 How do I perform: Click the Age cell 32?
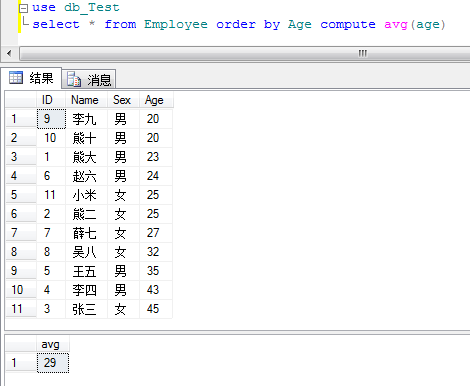coord(156,252)
